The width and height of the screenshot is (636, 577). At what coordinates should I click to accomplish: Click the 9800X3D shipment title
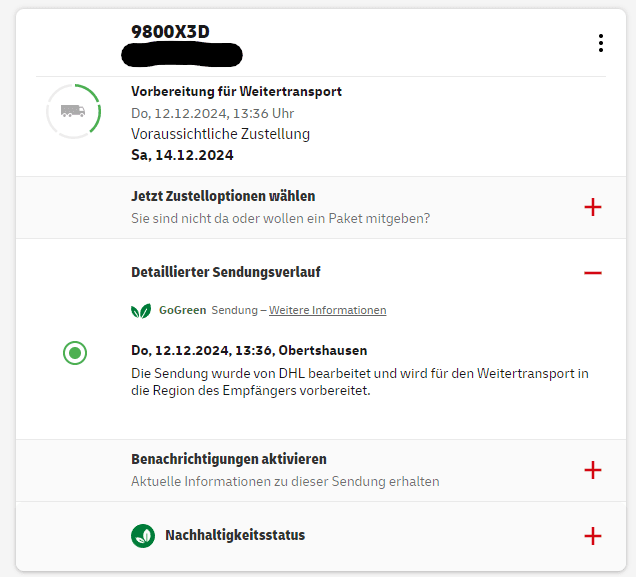click(x=170, y=32)
